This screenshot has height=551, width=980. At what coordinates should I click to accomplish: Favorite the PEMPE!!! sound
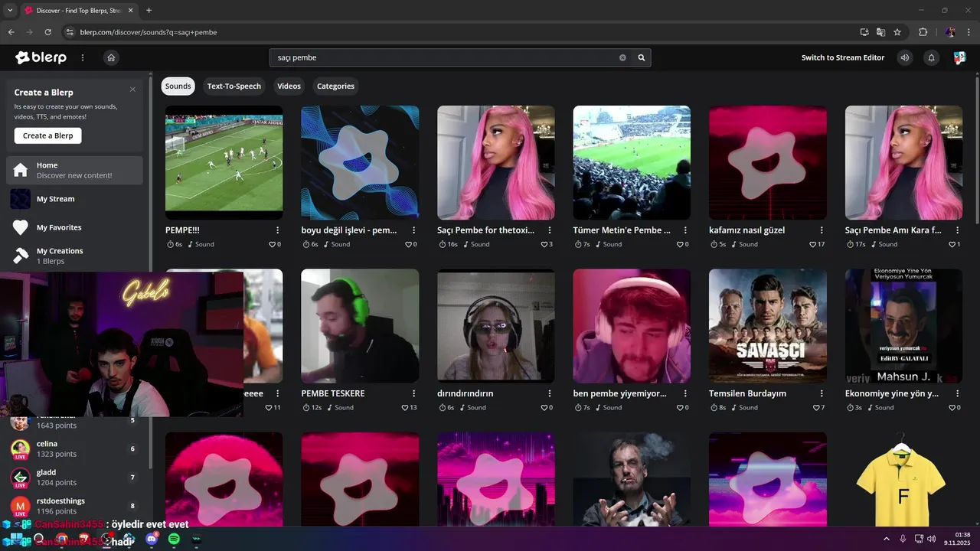[272, 244]
